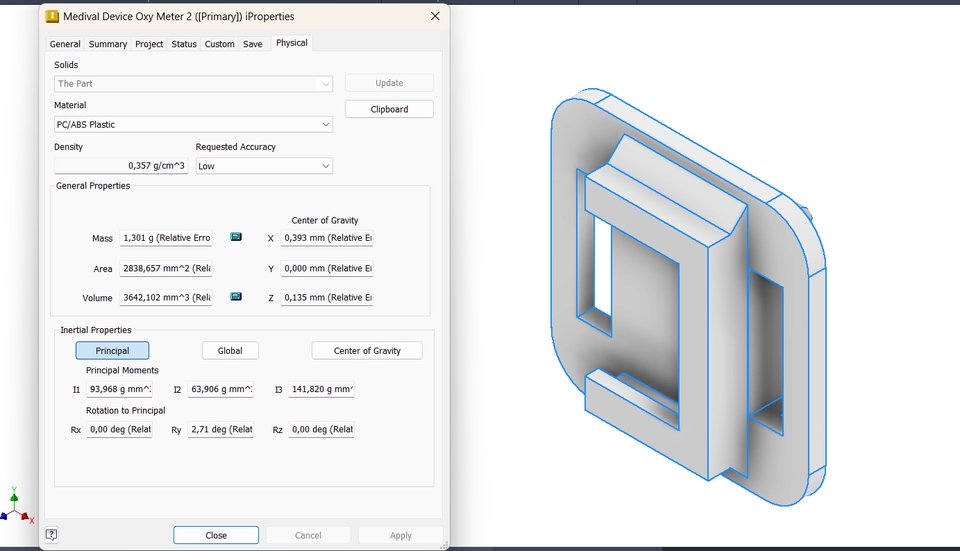960x551 pixels.
Task: Click the I3 principal moment field
Action: tap(321, 389)
